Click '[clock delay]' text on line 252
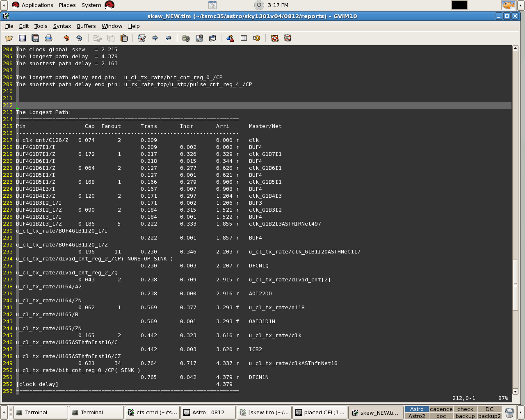Screen dimensions: 525x420 pyautogui.click(x=37, y=384)
